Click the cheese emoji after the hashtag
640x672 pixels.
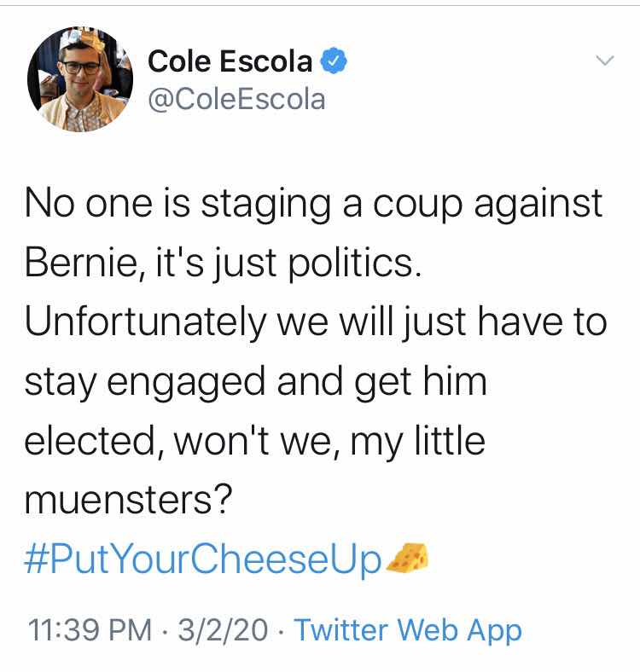pos(408,559)
